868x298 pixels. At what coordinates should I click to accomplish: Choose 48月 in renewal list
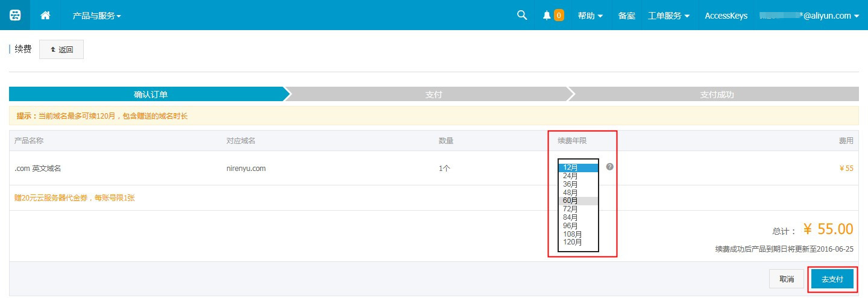click(x=578, y=193)
